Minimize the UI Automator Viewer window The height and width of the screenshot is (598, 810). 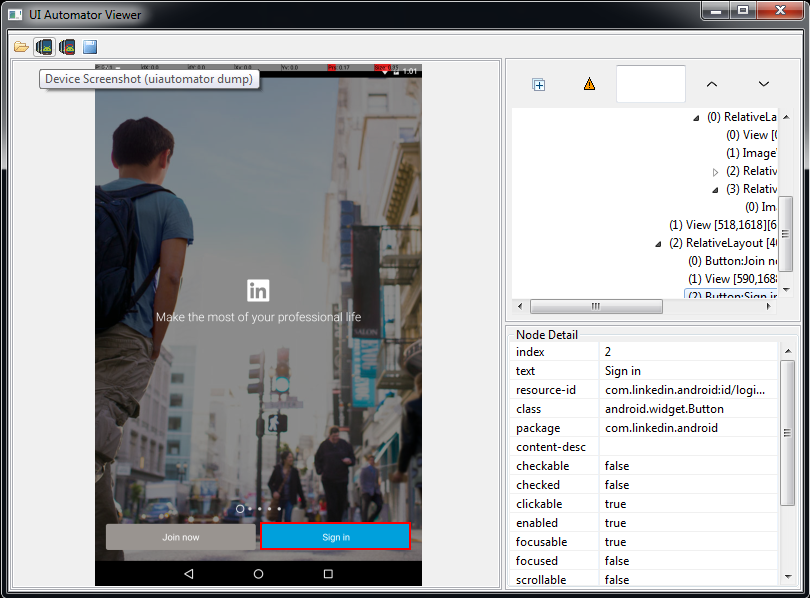(x=715, y=10)
